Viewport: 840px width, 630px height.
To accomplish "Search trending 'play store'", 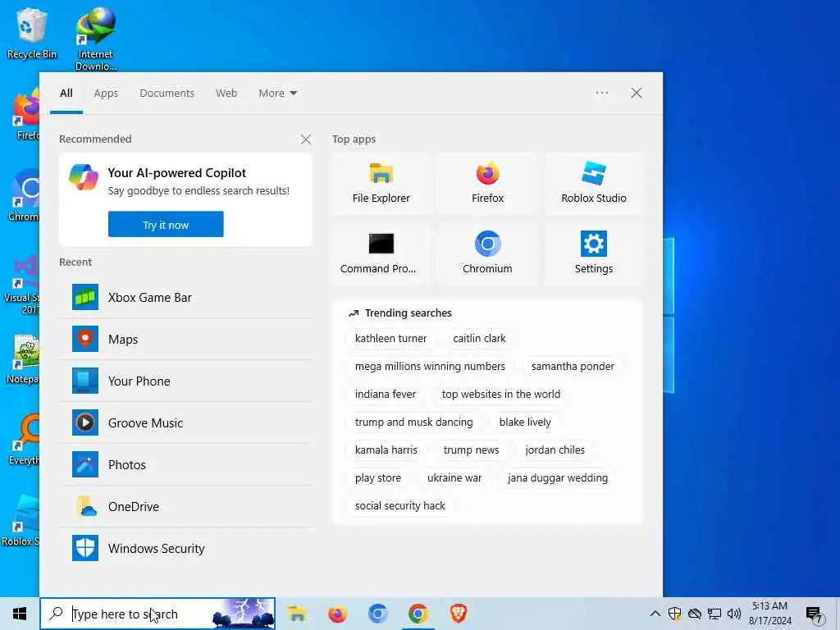I will [377, 478].
